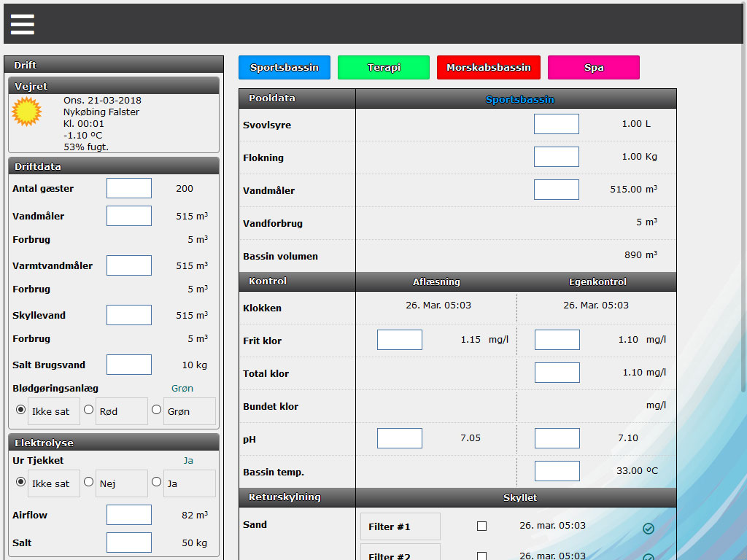This screenshot has height=560, width=747.
Task: Click the Bassin temp. Egenkontrol input
Action: 557,471
